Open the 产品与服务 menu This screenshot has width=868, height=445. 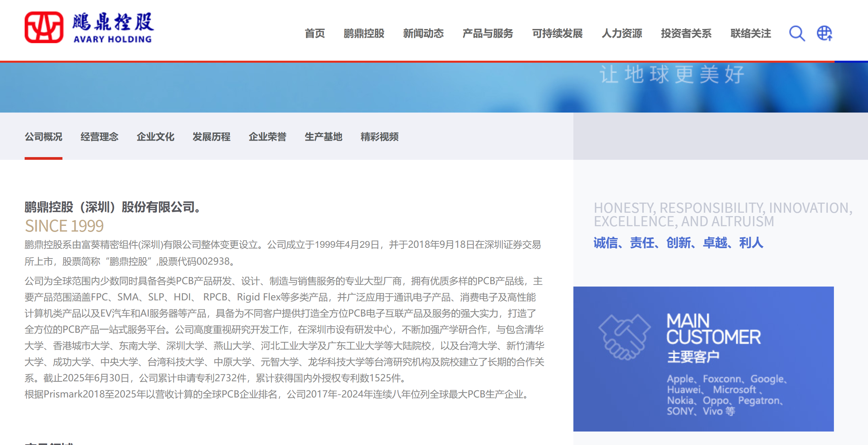pos(488,33)
